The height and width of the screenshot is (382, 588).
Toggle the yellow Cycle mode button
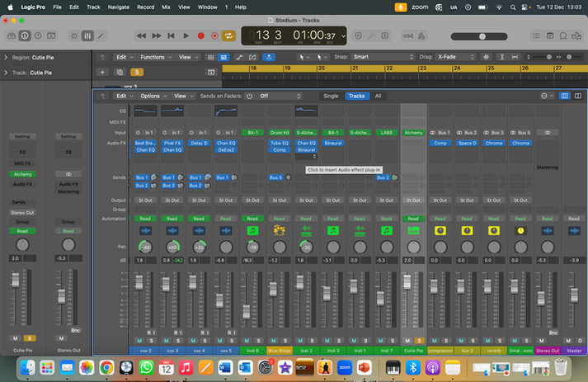tap(229, 35)
